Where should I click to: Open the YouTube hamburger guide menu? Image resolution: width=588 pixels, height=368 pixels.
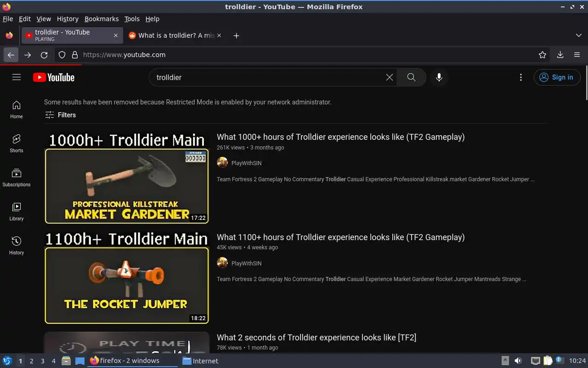point(17,77)
